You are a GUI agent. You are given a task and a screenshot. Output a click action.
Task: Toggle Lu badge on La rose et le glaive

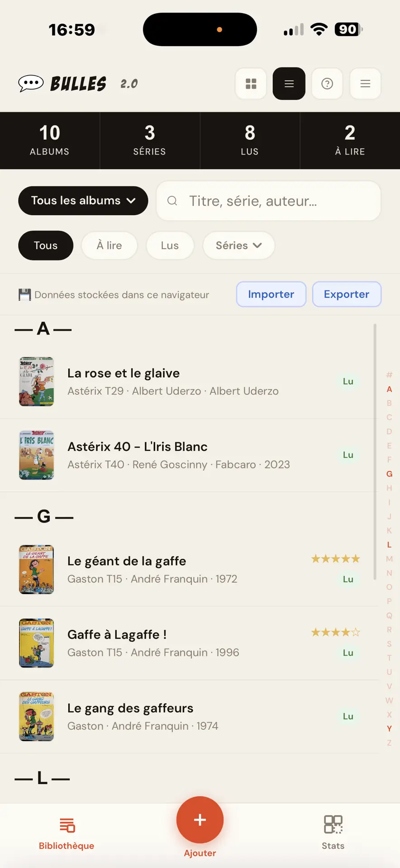tap(348, 381)
